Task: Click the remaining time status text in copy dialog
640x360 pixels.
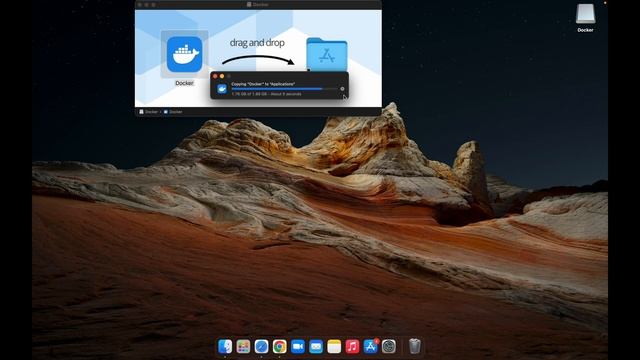Action: pyautogui.click(x=267, y=94)
